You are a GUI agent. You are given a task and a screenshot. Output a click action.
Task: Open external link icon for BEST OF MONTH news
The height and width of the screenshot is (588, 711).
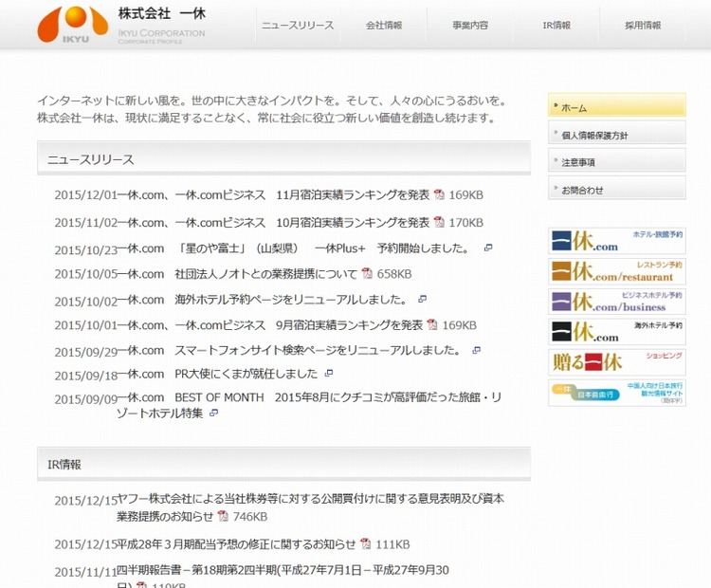(x=213, y=413)
